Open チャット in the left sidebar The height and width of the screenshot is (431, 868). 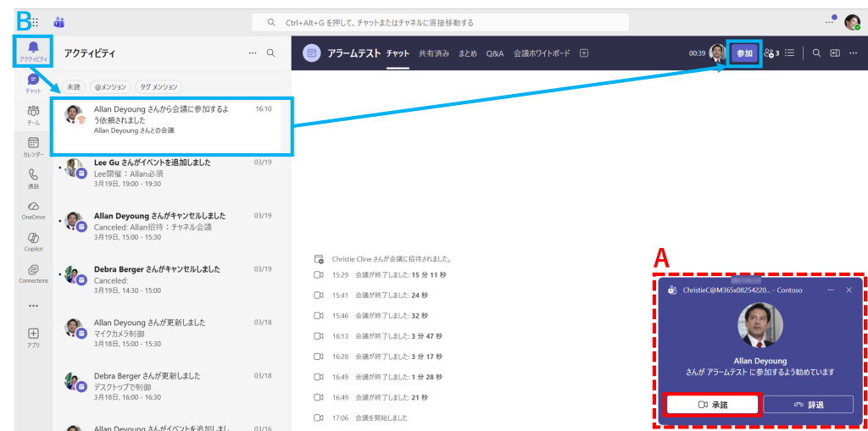coord(33,82)
